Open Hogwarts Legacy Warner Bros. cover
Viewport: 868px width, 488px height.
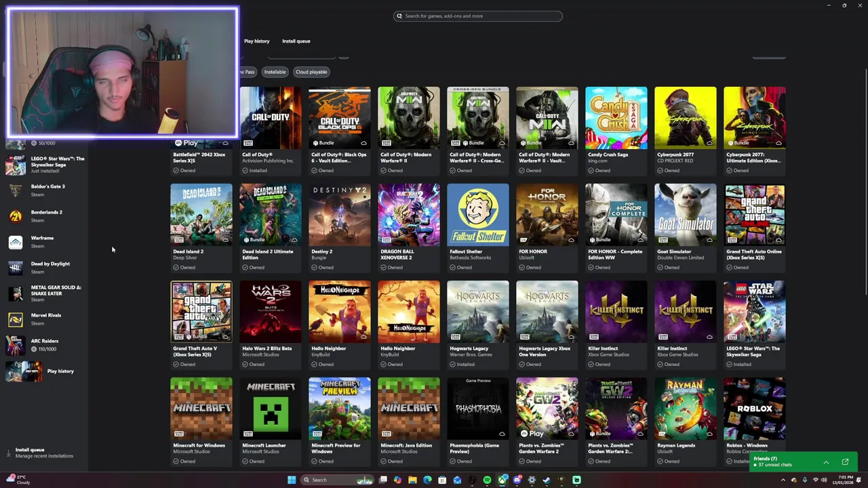click(478, 312)
